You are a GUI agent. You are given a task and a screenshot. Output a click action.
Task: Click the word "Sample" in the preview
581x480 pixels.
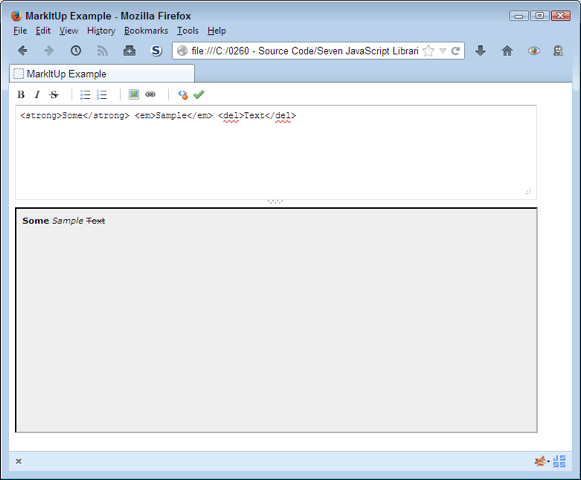(67, 221)
